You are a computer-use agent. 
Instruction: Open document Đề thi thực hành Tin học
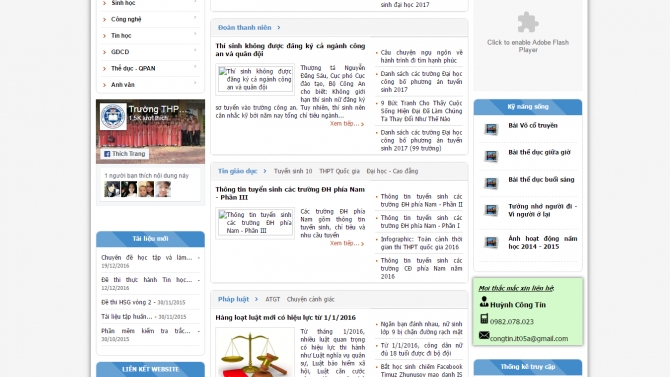click(x=147, y=280)
